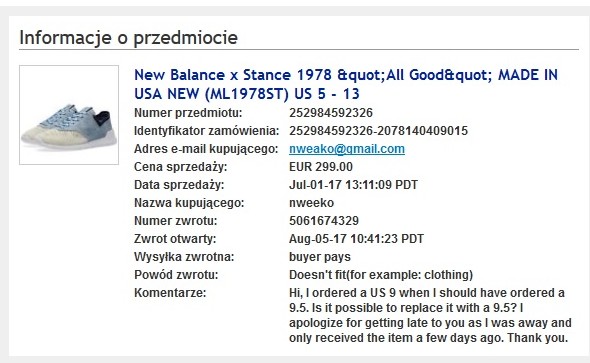Click the sale price EUR 299.00

point(321,167)
